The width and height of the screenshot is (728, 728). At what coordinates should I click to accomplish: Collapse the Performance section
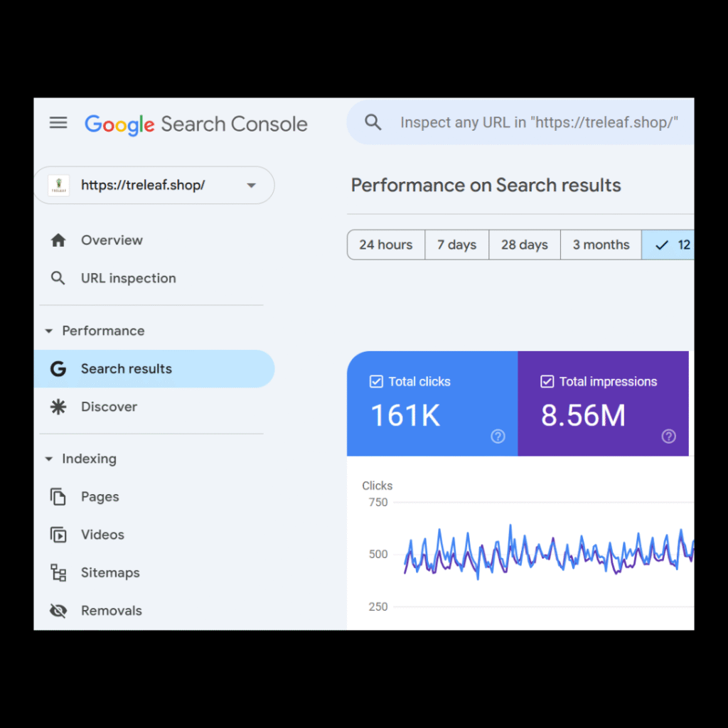click(49, 331)
